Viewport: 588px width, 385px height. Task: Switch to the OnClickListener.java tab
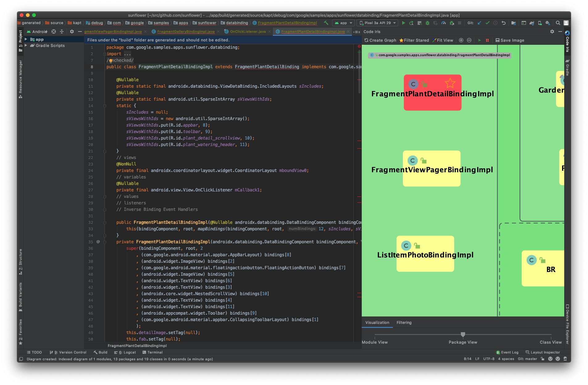[x=248, y=31]
